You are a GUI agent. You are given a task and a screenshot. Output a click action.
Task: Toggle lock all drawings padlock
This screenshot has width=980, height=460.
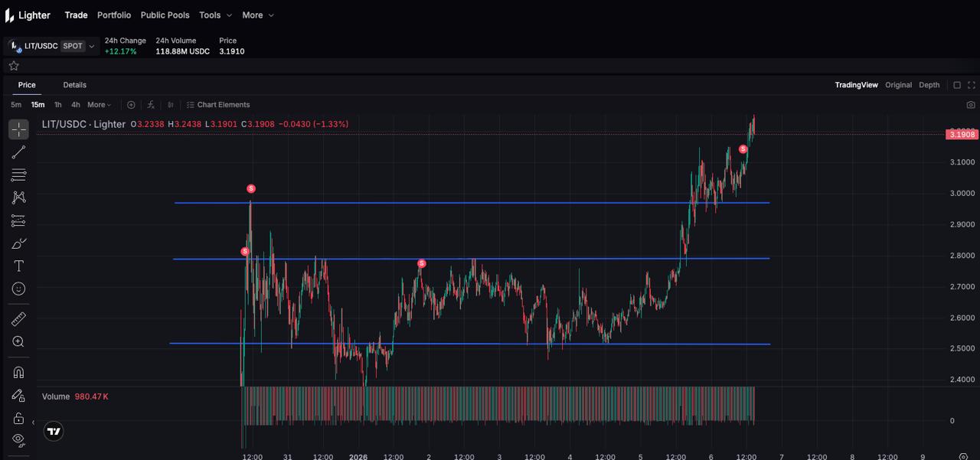tap(18, 418)
